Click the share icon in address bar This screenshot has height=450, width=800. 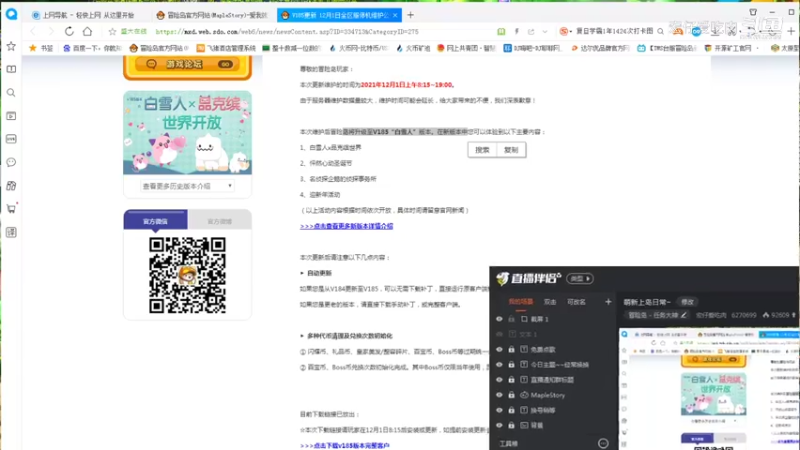click(531, 32)
